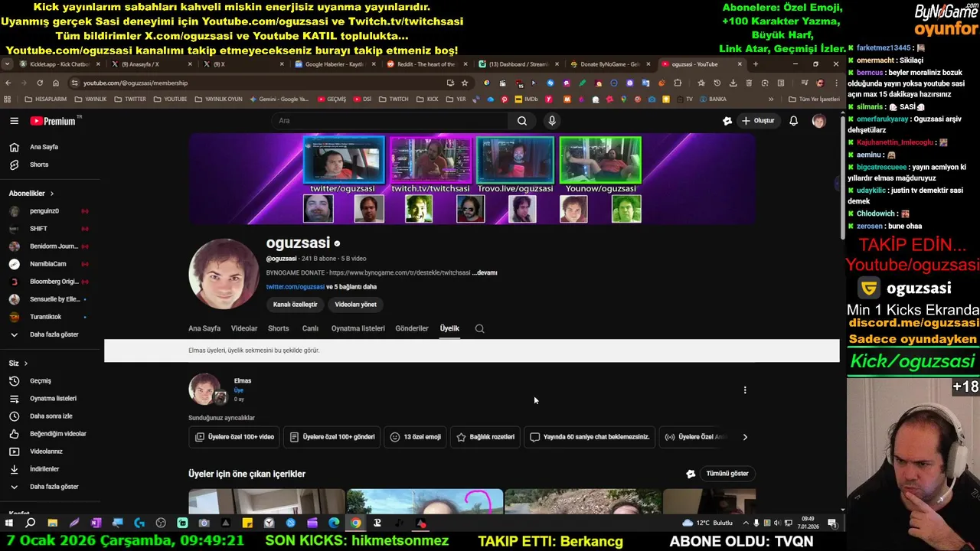Viewport: 980px width, 551px height.
Task: Open Videolarınız in sidebar
Action: [x=44, y=452]
